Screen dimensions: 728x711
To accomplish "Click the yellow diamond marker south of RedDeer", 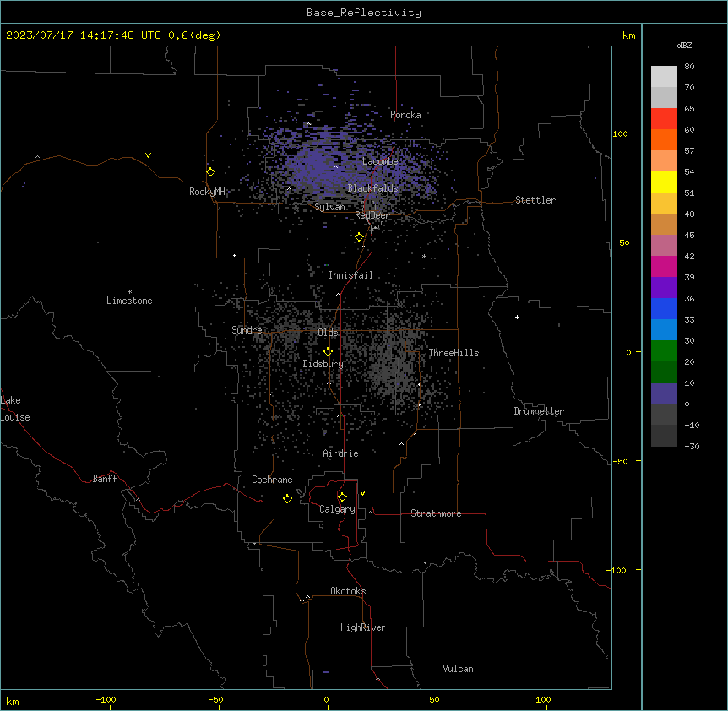I will pos(360,237).
